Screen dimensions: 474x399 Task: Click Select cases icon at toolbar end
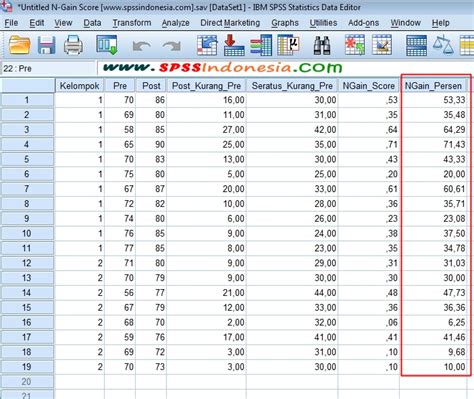coord(467,45)
